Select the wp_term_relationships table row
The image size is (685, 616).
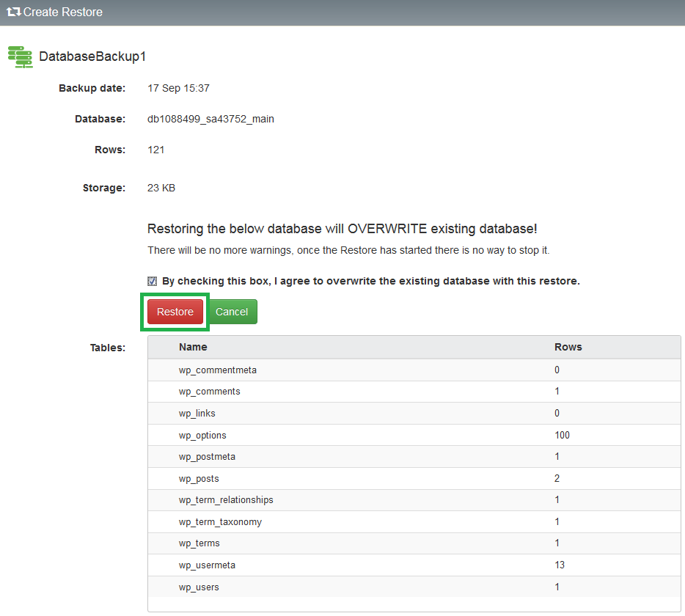point(414,500)
